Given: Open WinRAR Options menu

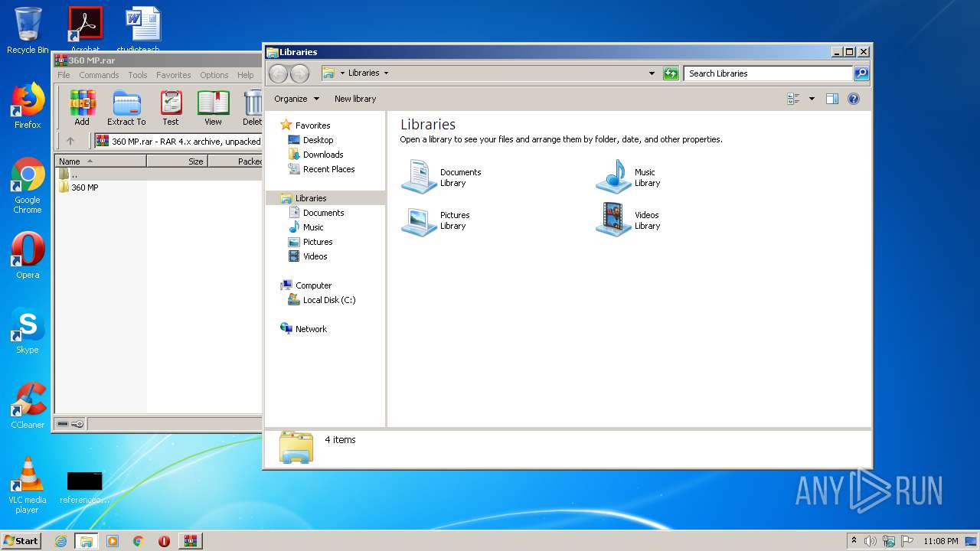Looking at the screenshot, I should [214, 75].
